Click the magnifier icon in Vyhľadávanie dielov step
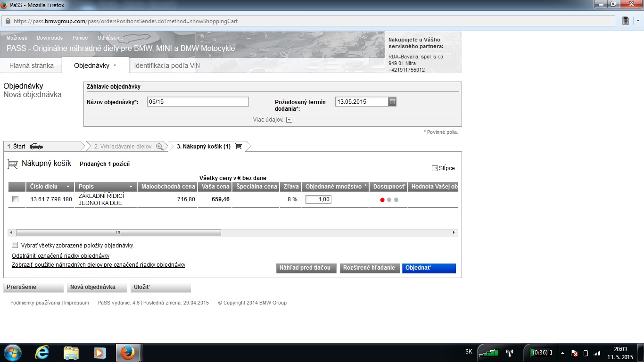Viewport: 644px width, 362px height. (x=159, y=147)
